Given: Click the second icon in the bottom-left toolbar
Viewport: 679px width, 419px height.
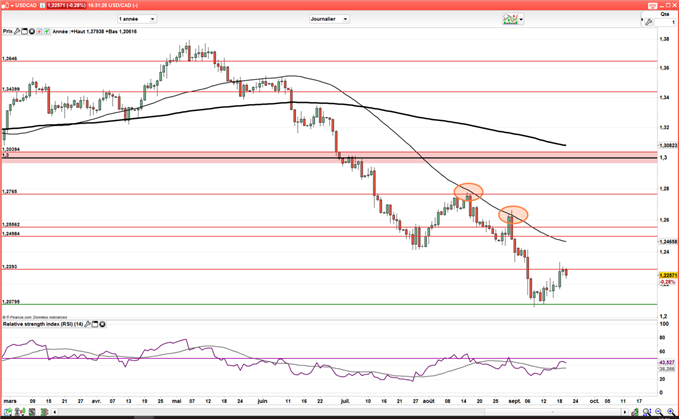Looking at the screenshot, I should tap(20, 412).
